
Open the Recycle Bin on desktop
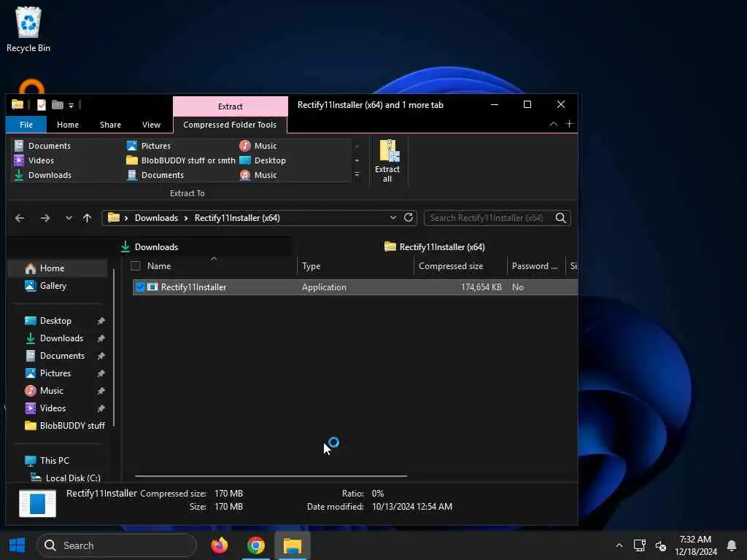(x=28, y=29)
